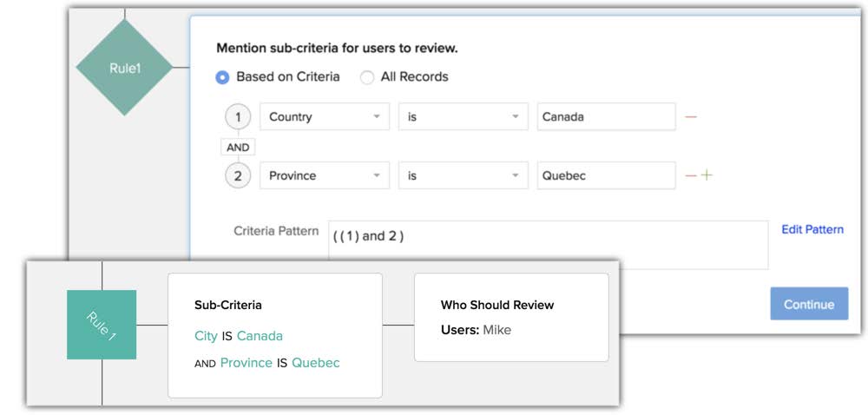The height and width of the screenshot is (415, 868).
Task: Click the Quebec value input field
Action: point(605,175)
